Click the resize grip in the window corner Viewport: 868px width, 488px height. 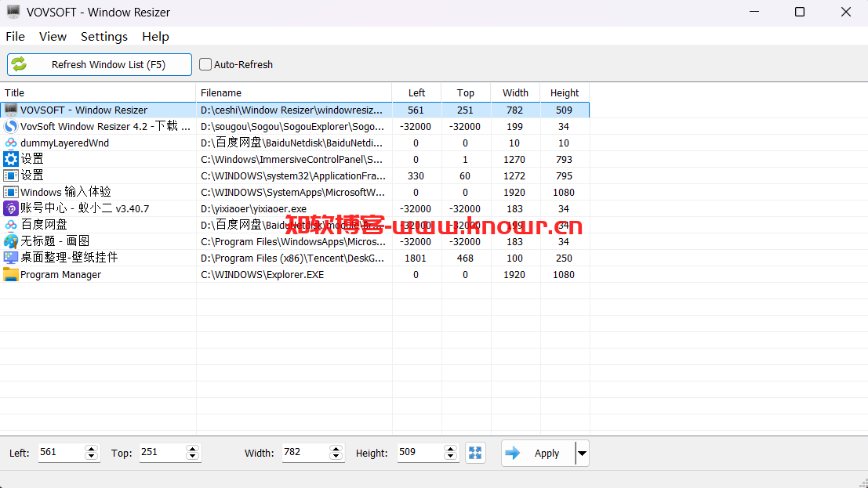point(863,483)
